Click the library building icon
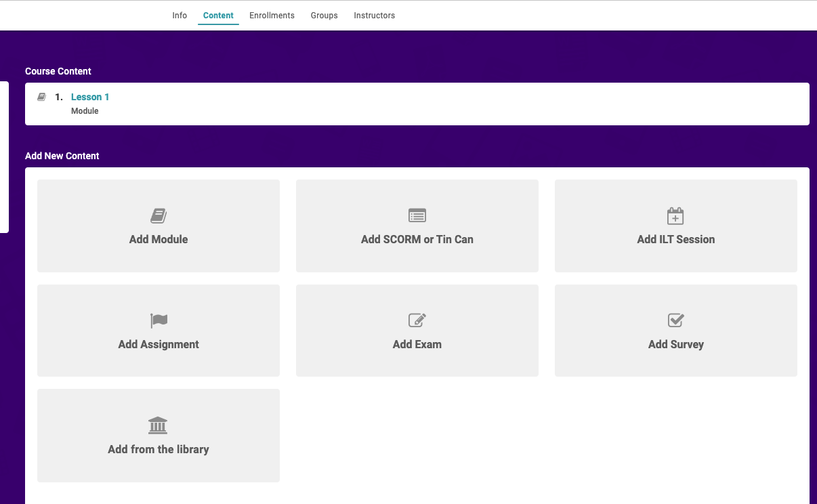Screen dimensions: 817x504 [158, 425]
